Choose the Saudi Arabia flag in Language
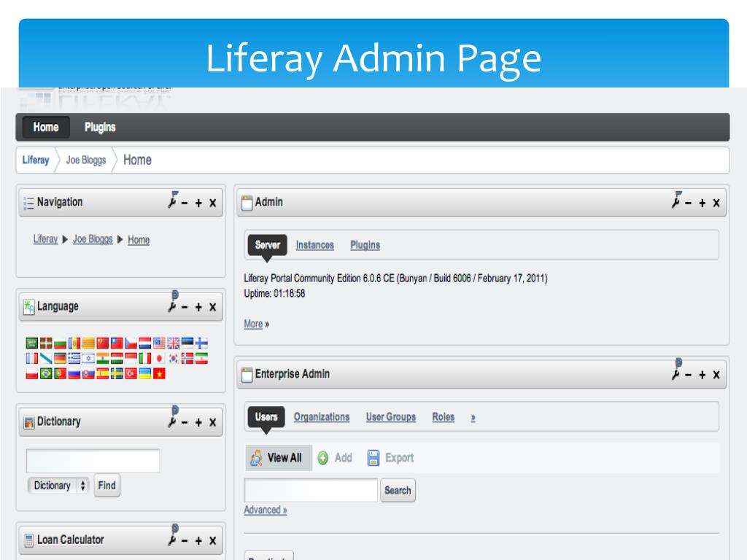 pos(32,343)
